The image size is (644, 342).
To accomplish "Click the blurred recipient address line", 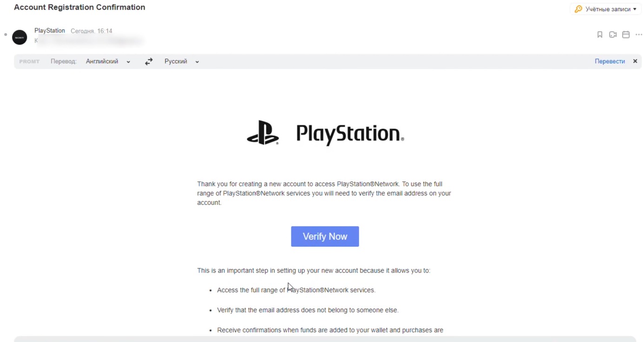I will [x=88, y=41].
